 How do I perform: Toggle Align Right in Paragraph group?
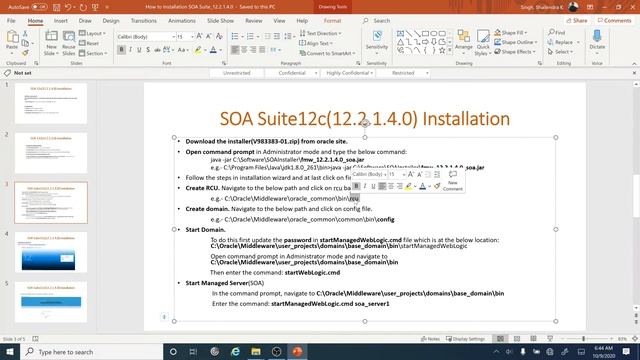pyautogui.click(x=253, y=50)
